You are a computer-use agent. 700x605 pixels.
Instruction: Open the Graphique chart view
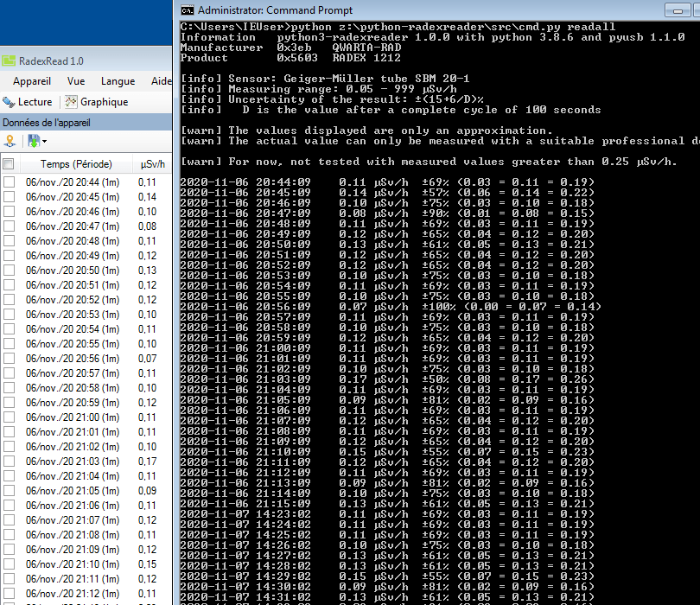point(97,102)
